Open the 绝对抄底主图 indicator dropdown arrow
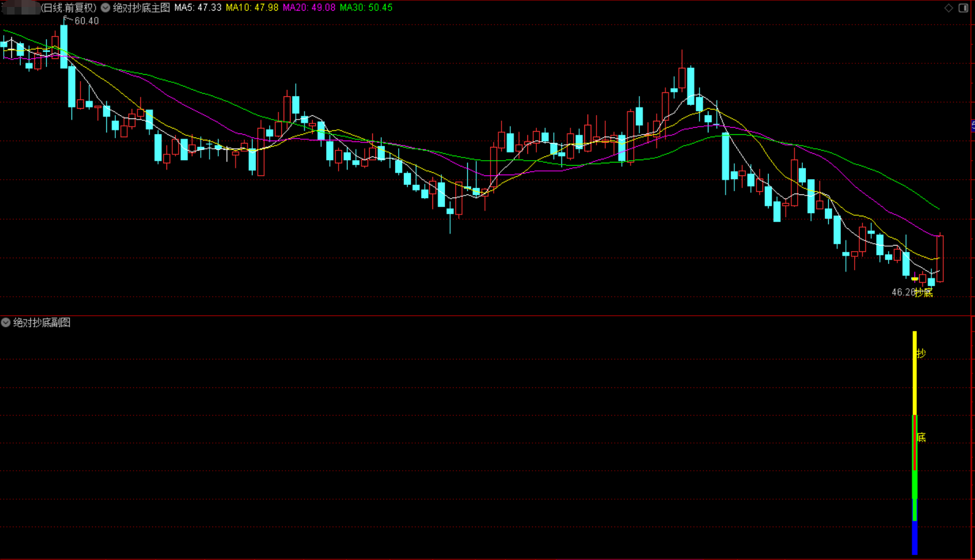The height and width of the screenshot is (560, 975). (106, 8)
